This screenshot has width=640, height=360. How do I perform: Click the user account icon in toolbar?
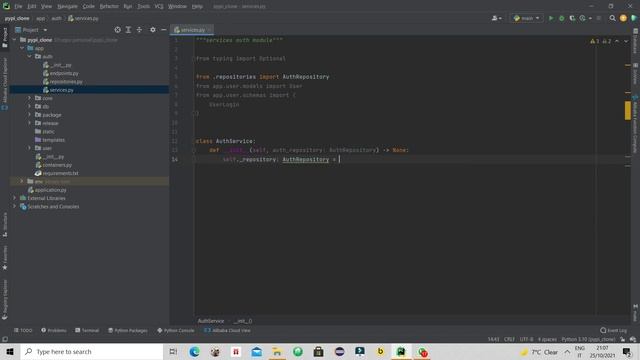tap(496, 18)
